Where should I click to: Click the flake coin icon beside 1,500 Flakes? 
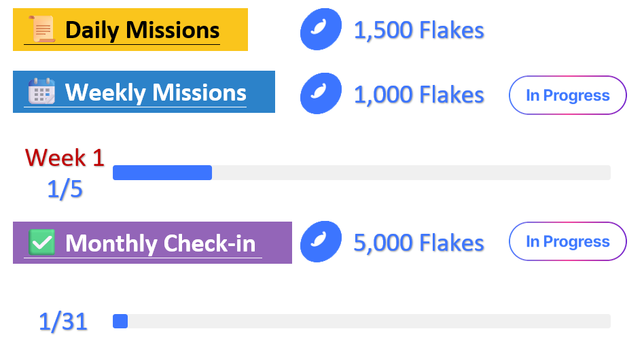(321, 29)
